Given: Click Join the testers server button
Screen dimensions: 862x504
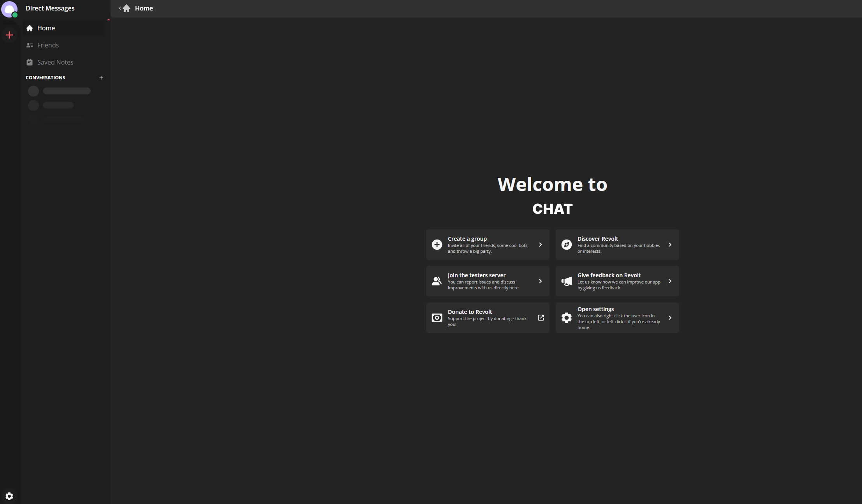Looking at the screenshot, I should pyautogui.click(x=487, y=281).
